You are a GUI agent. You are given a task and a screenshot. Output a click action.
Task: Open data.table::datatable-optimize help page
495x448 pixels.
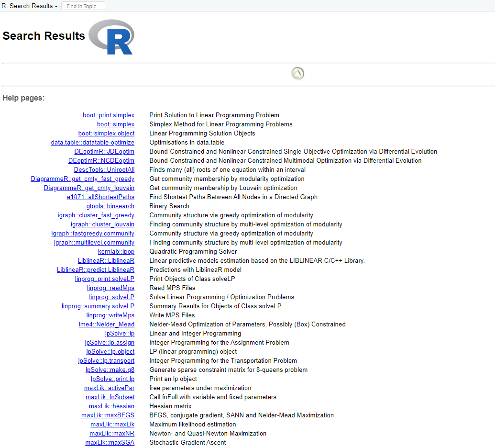tap(93, 143)
